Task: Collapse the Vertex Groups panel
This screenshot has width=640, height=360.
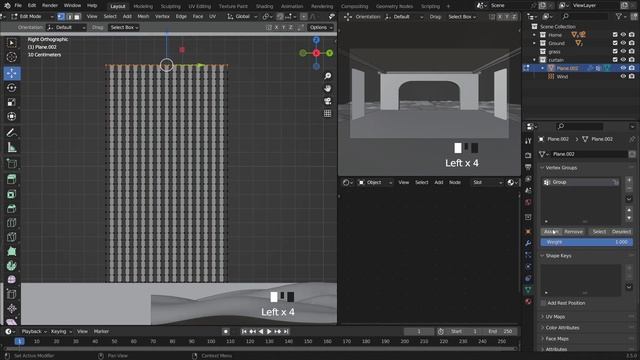Action: [561, 168]
